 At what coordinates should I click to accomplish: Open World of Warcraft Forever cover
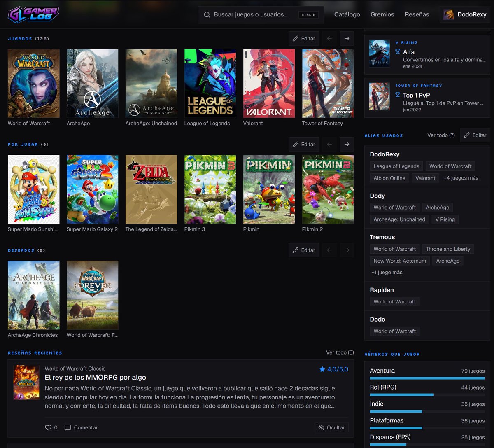coord(93,295)
